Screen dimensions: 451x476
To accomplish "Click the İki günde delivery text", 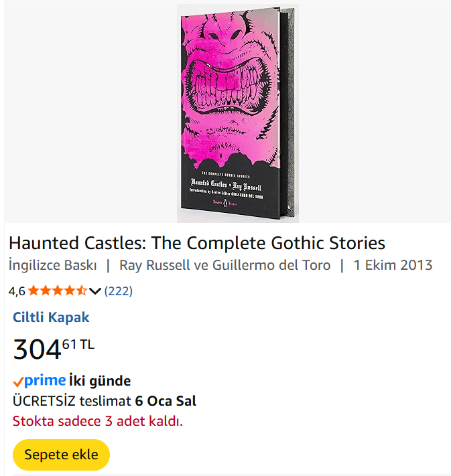I will [x=100, y=382].
